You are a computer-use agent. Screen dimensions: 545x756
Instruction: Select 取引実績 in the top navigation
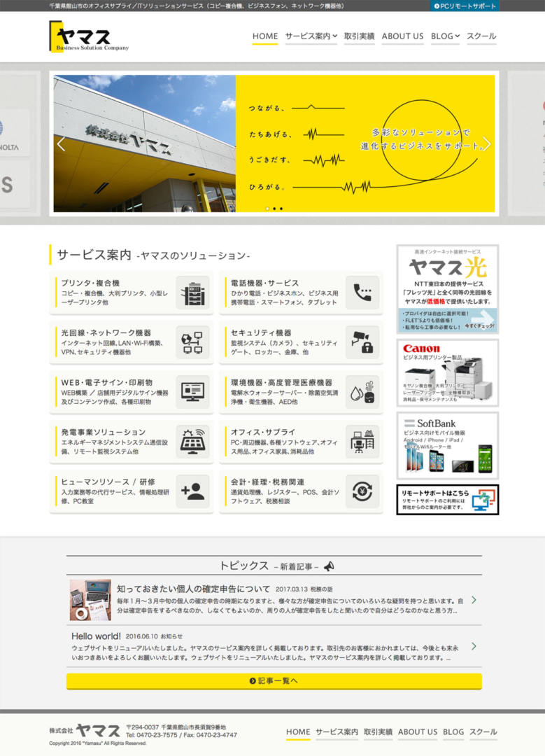pyautogui.click(x=359, y=36)
